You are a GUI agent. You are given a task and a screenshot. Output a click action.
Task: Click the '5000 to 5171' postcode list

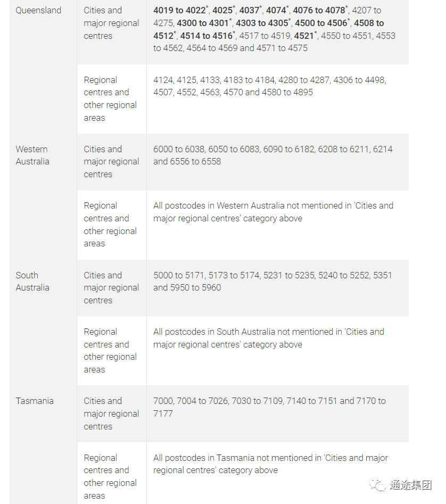179,275
